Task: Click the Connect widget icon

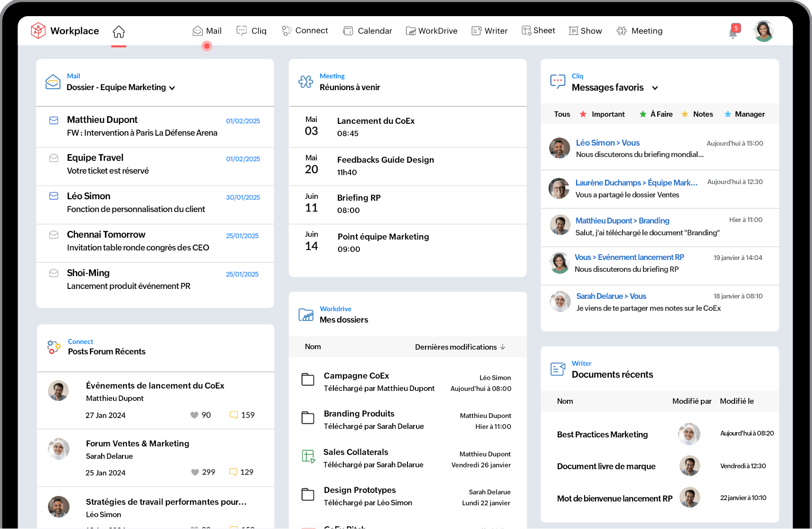Action: click(x=54, y=347)
